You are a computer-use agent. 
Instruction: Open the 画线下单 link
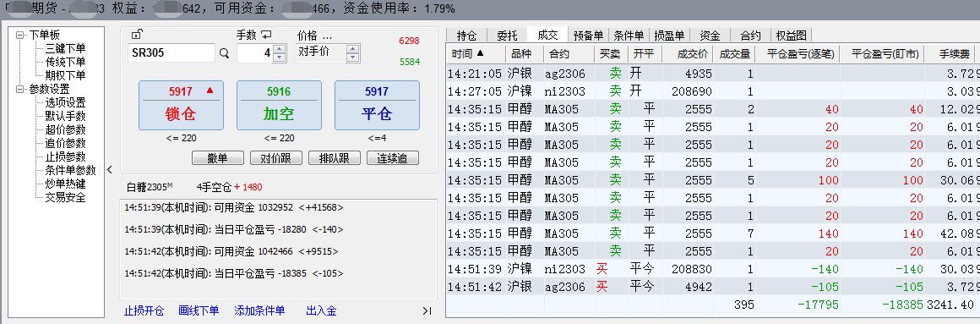click(x=199, y=310)
